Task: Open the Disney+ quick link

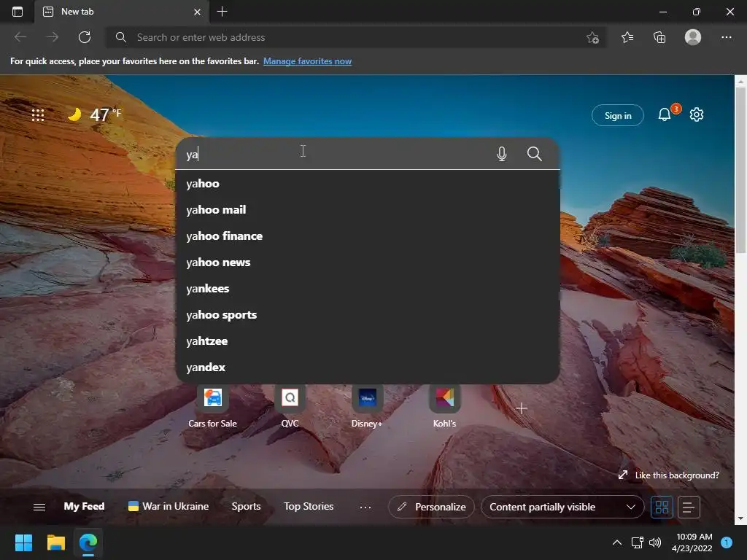Action: coord(367,406)
